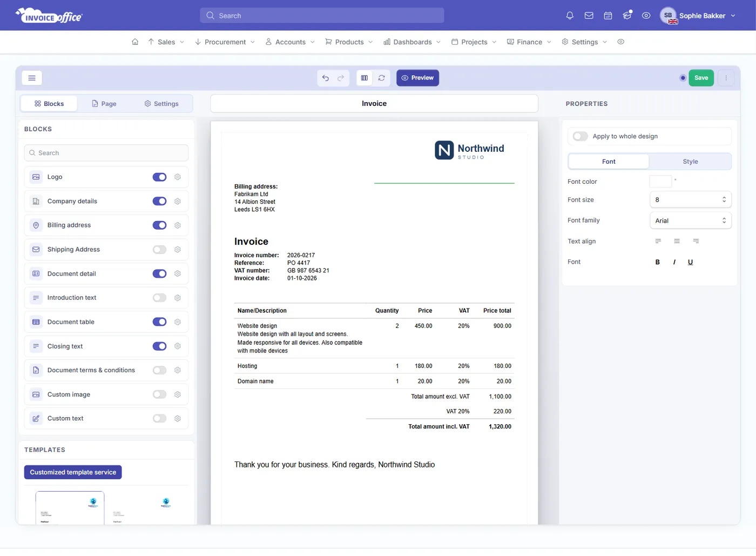Viewport: 756px width, 556px height.
Task: Disable the Logo block toggle
Action: (160, 177)
